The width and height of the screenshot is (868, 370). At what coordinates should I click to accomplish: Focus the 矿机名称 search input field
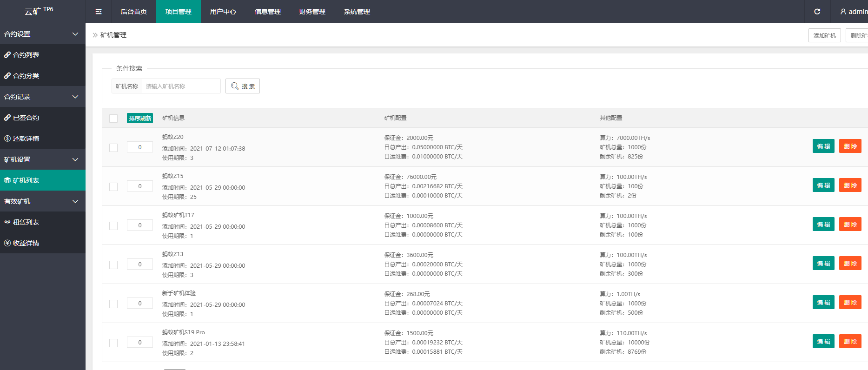pyautogui.click(x=181, y=86)
